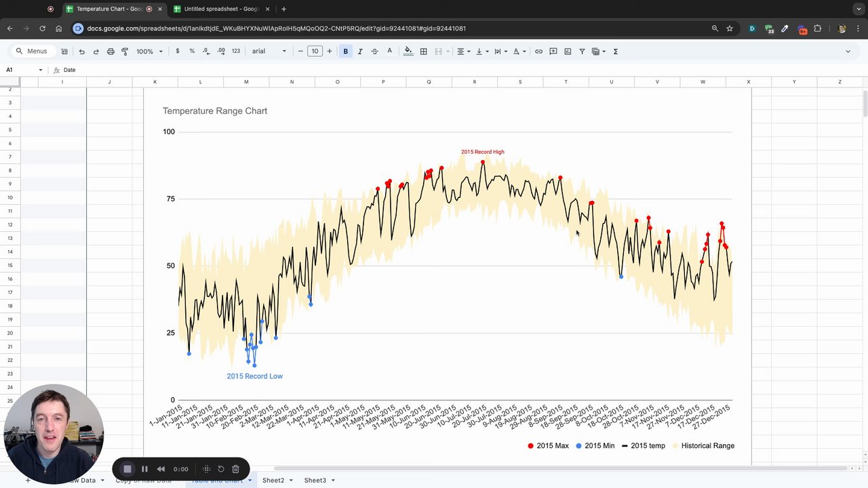Print the spreadsheet using printer icon
The width and height of the screenshot is (868, 488).
[111, 52]
